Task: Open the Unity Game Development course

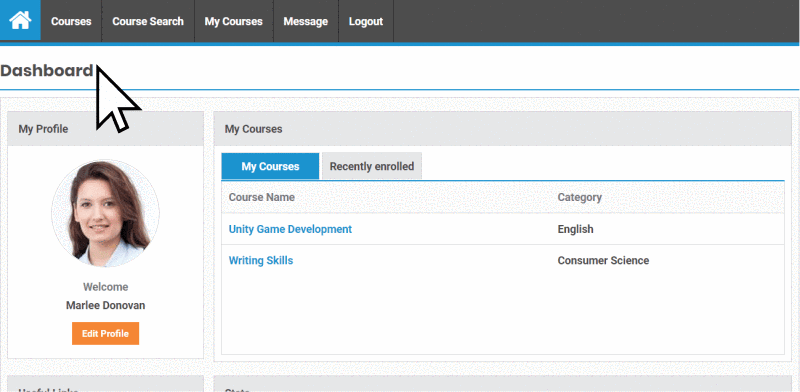Action: tap(290, 229)
